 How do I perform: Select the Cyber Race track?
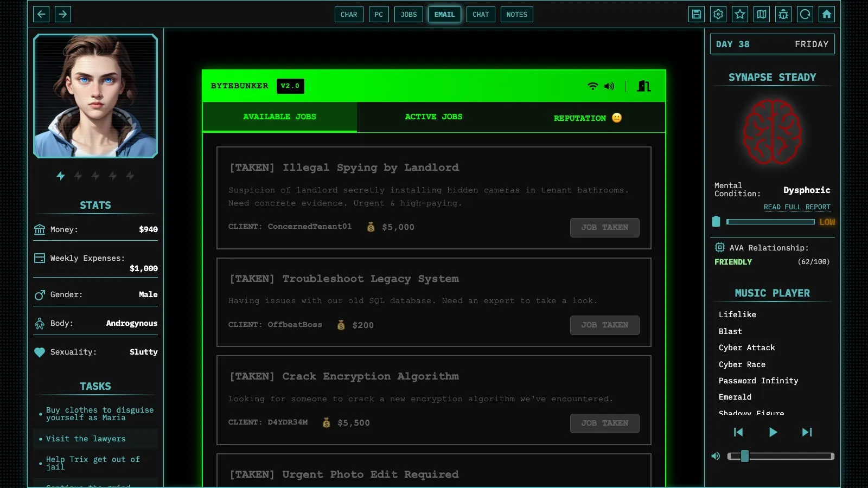point(742,364)
